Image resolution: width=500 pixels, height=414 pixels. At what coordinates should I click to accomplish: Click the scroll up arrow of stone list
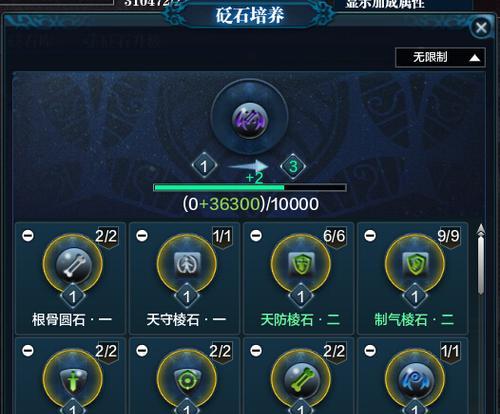click(481, 229)
